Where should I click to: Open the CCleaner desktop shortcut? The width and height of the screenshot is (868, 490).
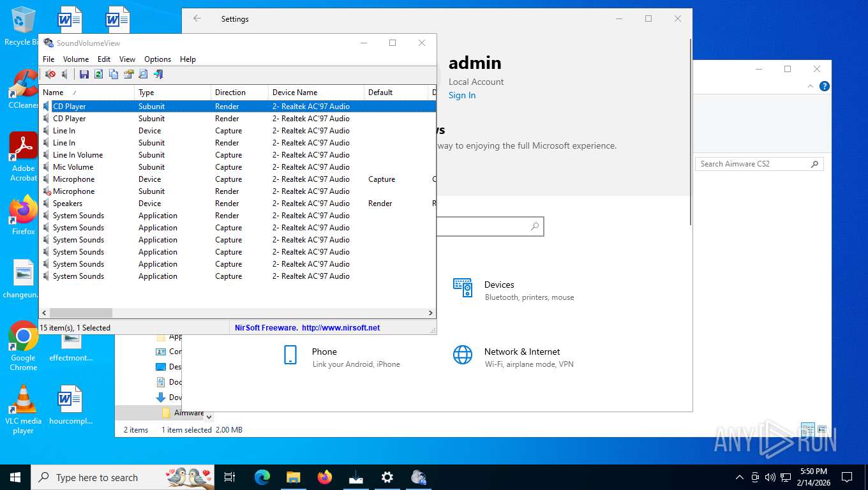24,89
